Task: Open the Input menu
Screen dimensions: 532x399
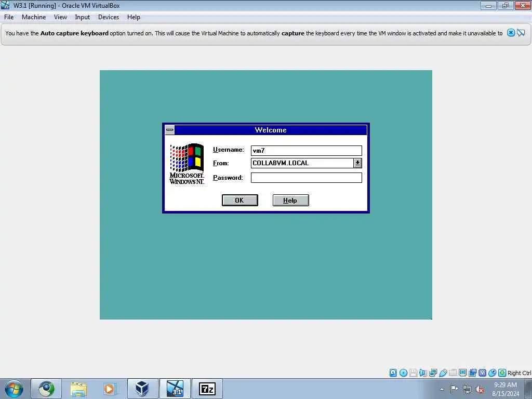Action: point(83,17)
